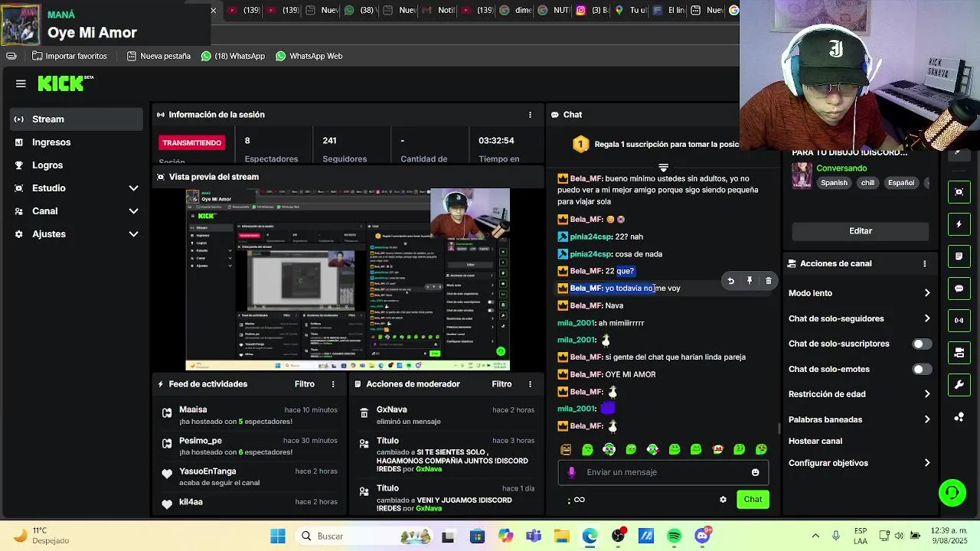Click the mila_2001 username beside 'ah mimiiirrrrr'
Screen dimensions: 980x551
(x=576, y=323)
